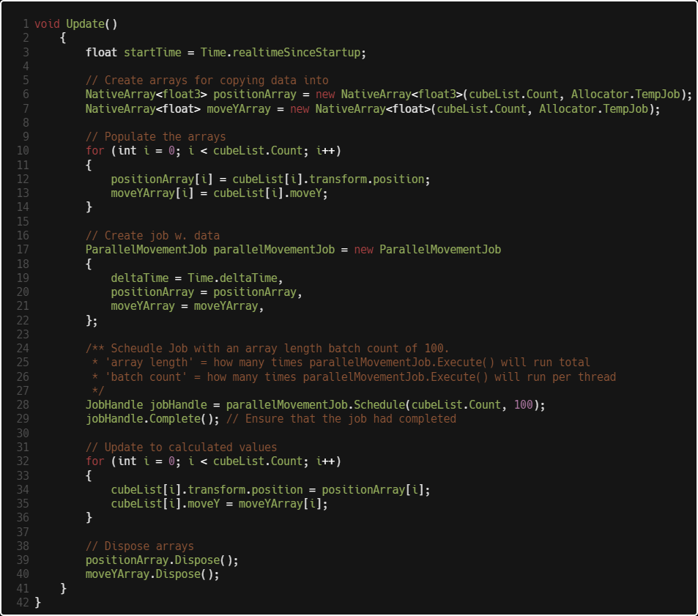Click the Schedule method call on line 28
This screenshot has width=698, height=616.
pyautogui.click(x=379, y=405)
